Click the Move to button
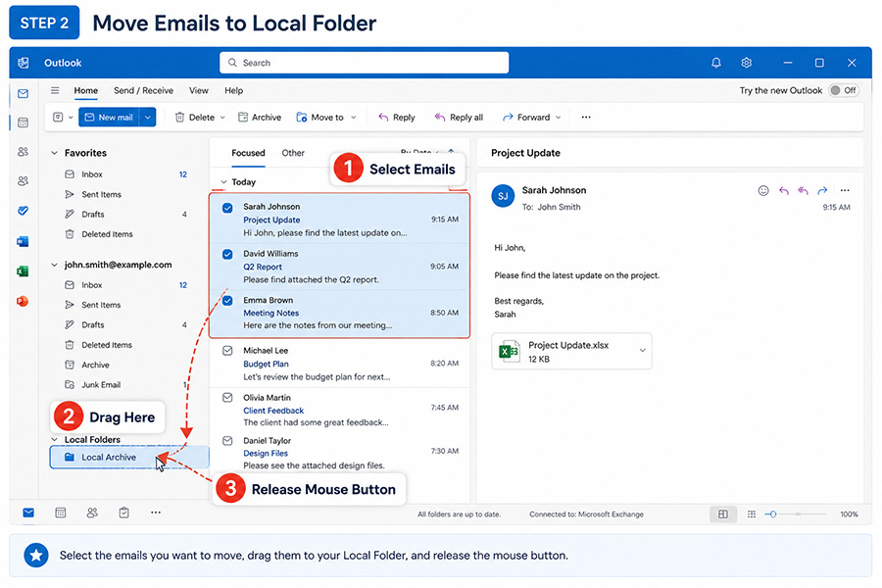The image size is (882, 588). (319, 117)
